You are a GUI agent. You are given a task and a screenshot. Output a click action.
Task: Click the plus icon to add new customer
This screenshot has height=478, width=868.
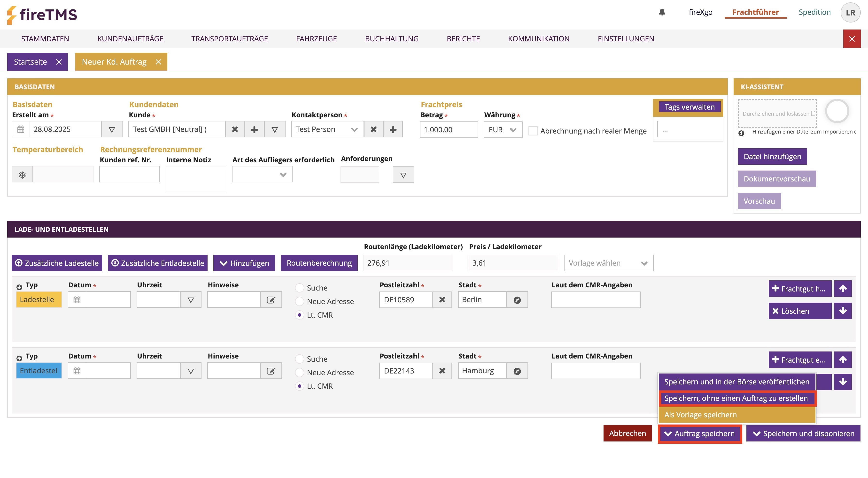tap(254, 130)
